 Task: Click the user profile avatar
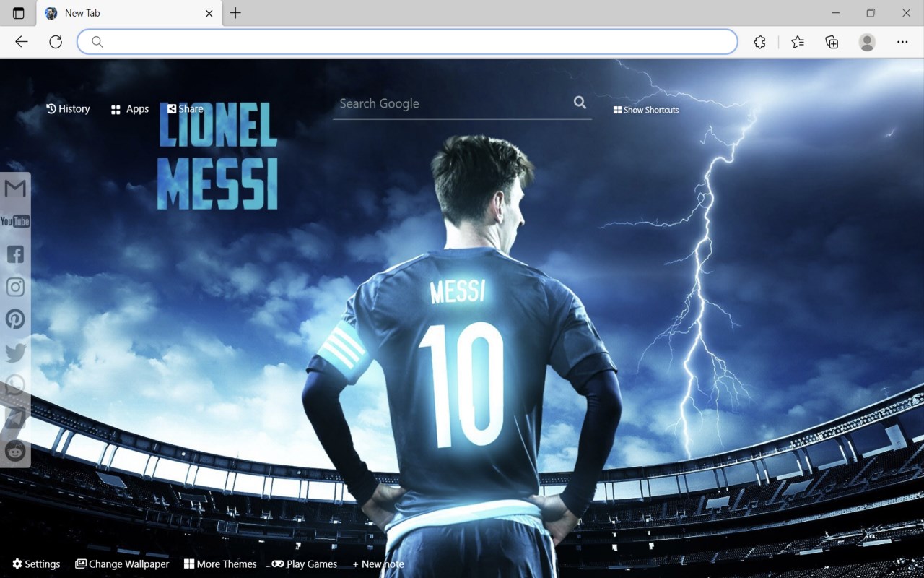(x=867, y=42)
